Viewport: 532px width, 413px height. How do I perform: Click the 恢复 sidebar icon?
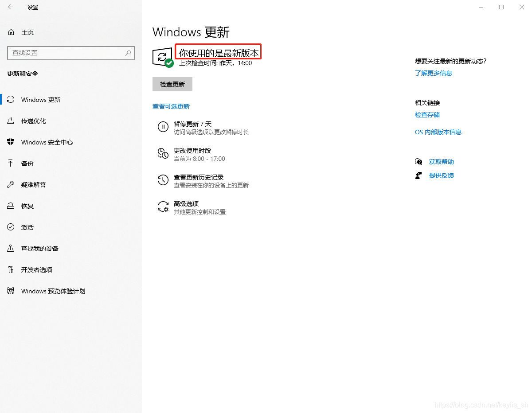point(11,206)
